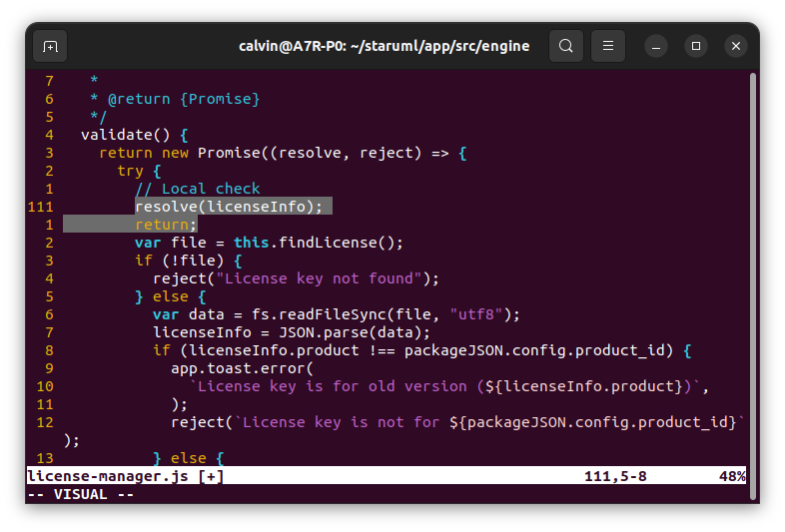Screen dimensions: 785x532
Task: Click the highlighted resolve(licenseInfo) line
Action: (x=229, y=207)
